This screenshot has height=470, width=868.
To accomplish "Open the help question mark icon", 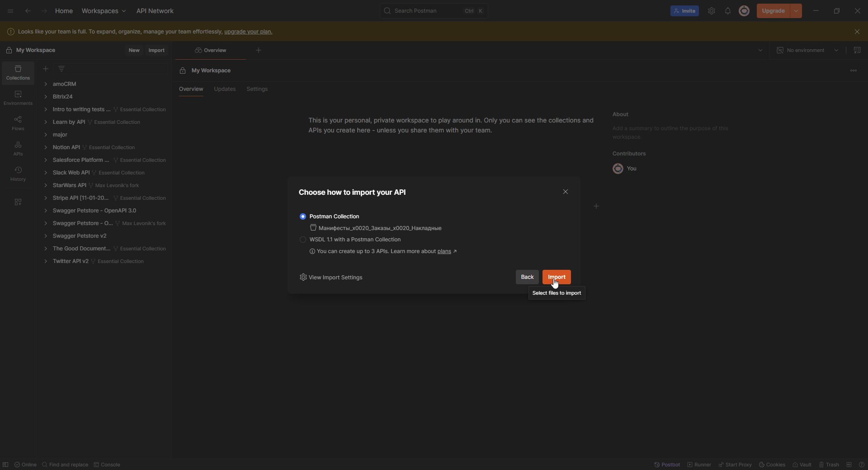I will click(861, 465).
